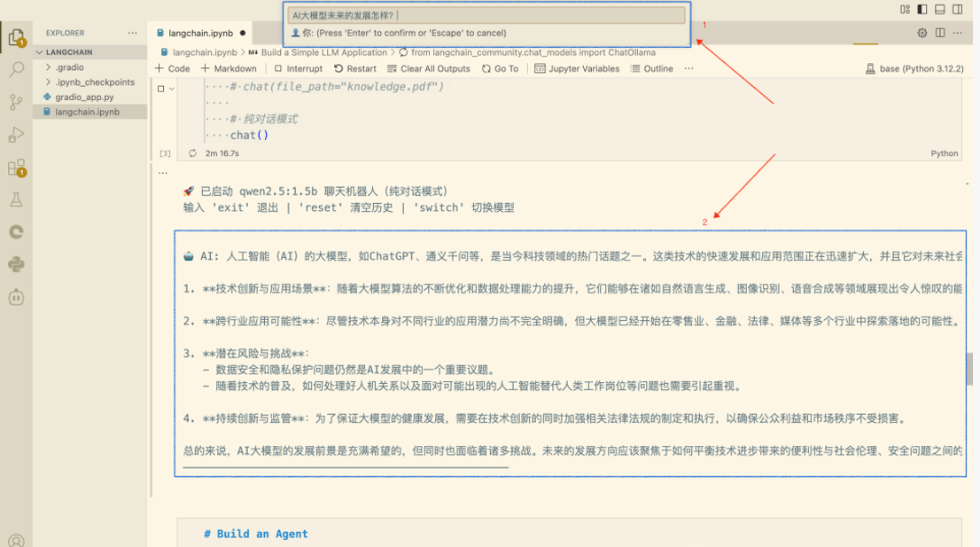The height and width of the screenshot is (547, 980).
Task: Open Explorer more actions ellipsis
Action: point(133,33)
